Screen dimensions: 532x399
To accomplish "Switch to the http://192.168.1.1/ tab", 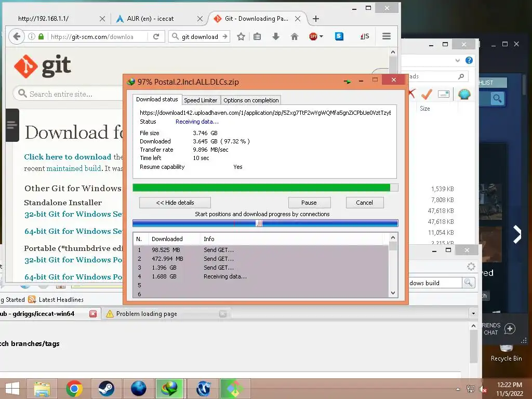I will point(58,19).
